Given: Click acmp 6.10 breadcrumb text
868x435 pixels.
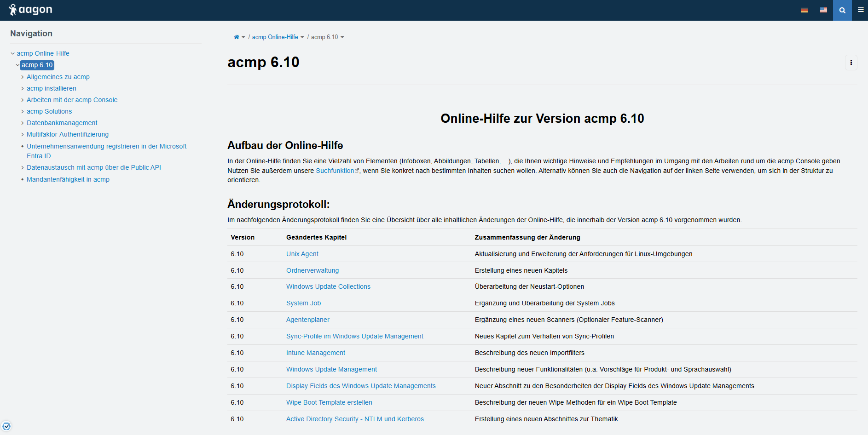Looking at the screenshot, I should pos(324,37).
